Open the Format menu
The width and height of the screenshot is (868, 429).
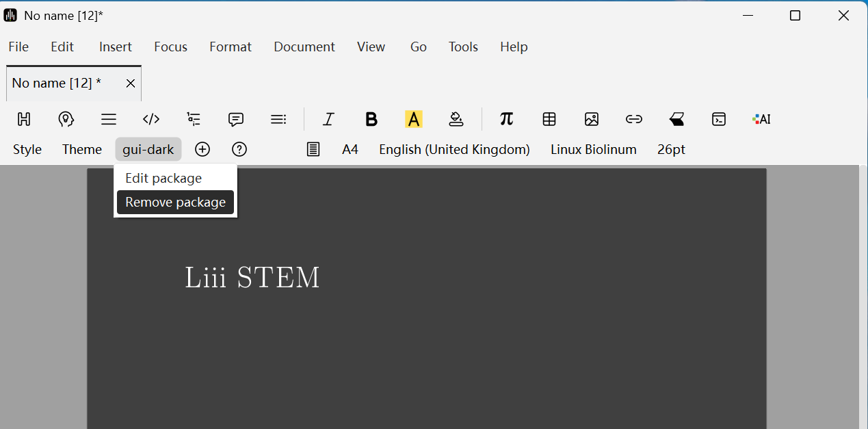click(230, 47)
